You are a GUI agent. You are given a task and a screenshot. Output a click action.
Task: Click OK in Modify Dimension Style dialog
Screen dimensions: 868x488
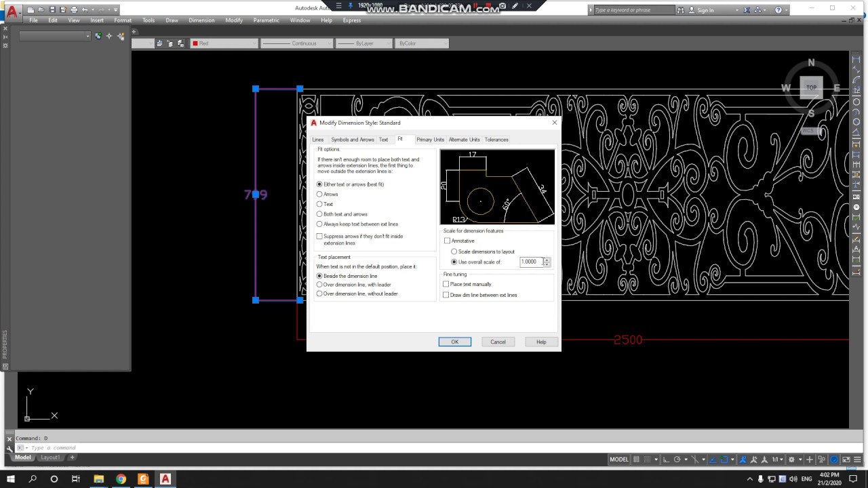(455, 342)
